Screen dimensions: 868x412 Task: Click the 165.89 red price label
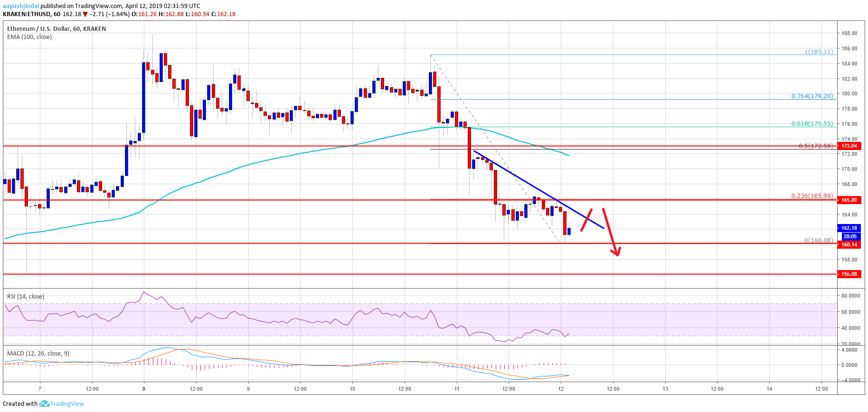pyautogui.click(x=849, y=200)
